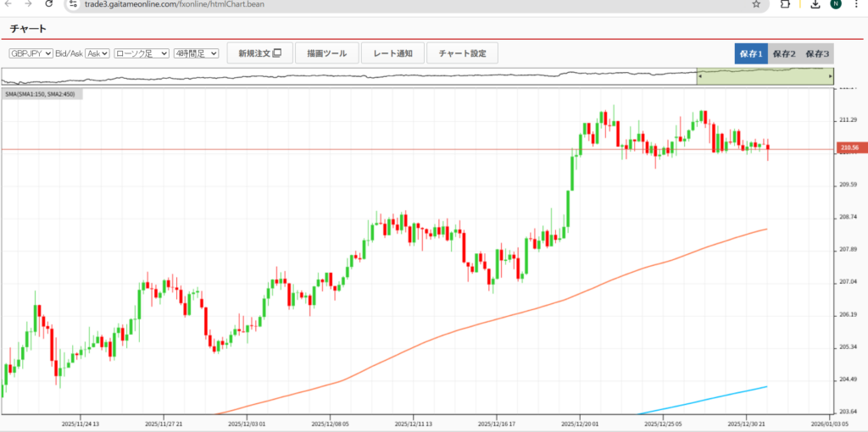Expand the ローソク足 chart type dropdown
The image size is (868, 432).
point(142,53)
